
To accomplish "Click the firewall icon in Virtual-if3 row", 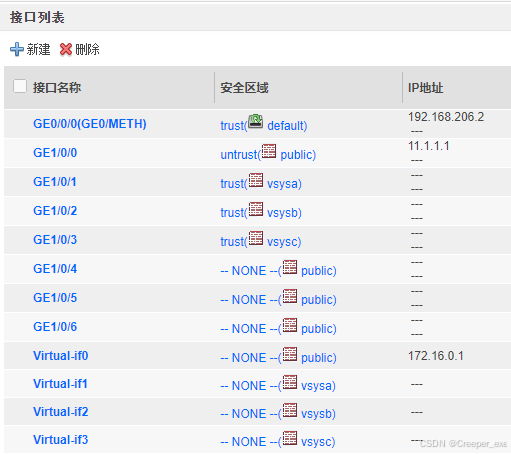I will click(x=290, y=438).
